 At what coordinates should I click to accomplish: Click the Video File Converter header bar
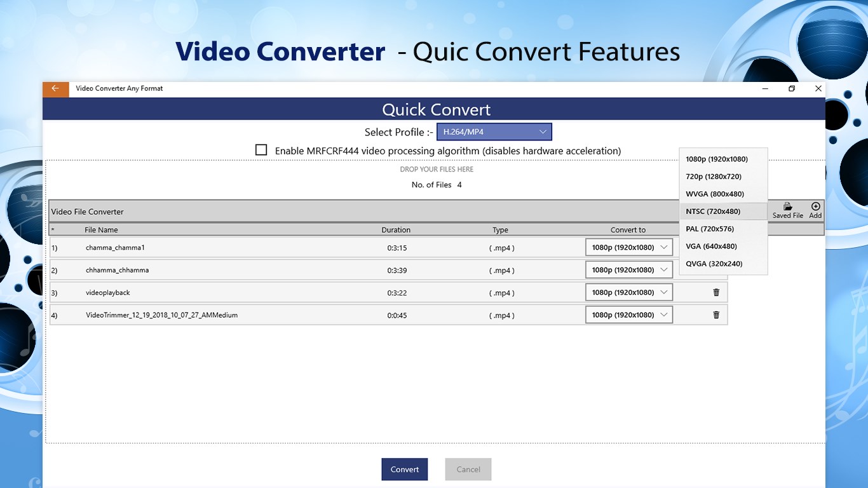click(254, 211)
